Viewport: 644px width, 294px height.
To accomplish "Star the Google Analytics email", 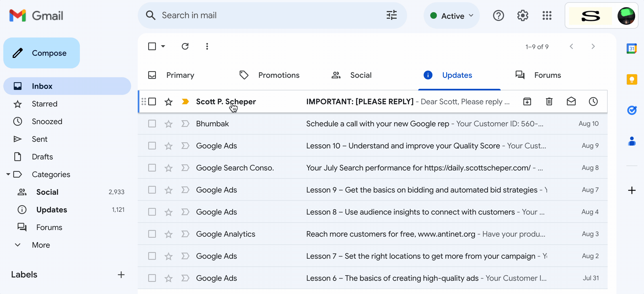I will (169, 234).
